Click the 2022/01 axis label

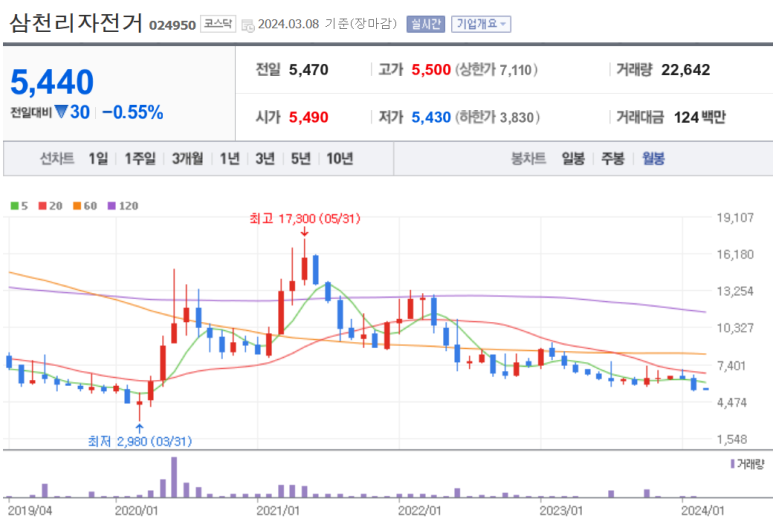(420, 511)
